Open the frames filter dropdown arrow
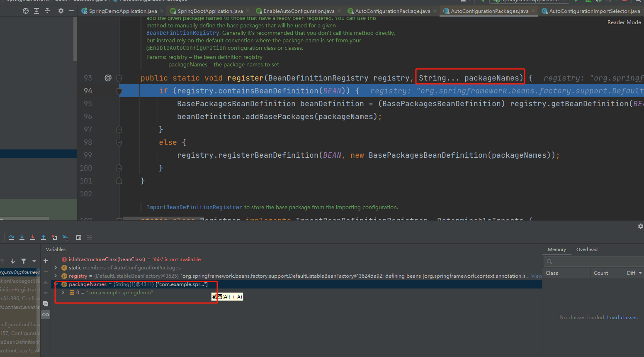This screenshot has height=357, width=644. point(34,261)
